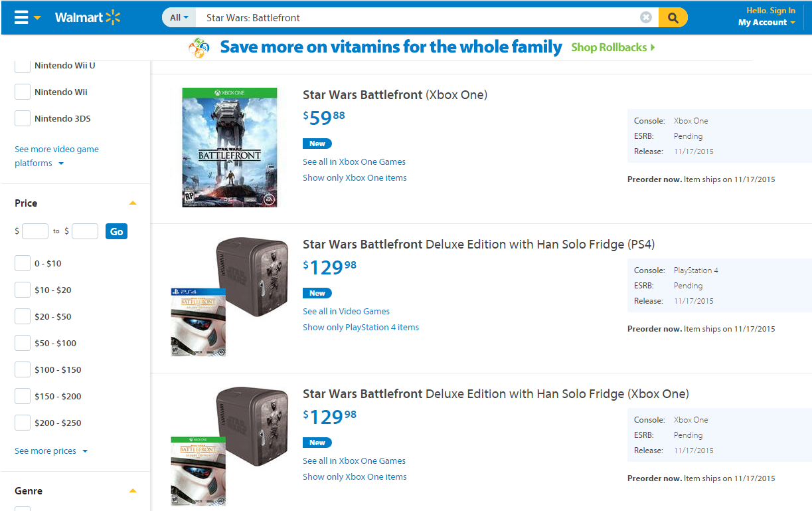Collapse the Genre filter section arrow
Viewport: 812px width, 511px height.
point(133,491)
